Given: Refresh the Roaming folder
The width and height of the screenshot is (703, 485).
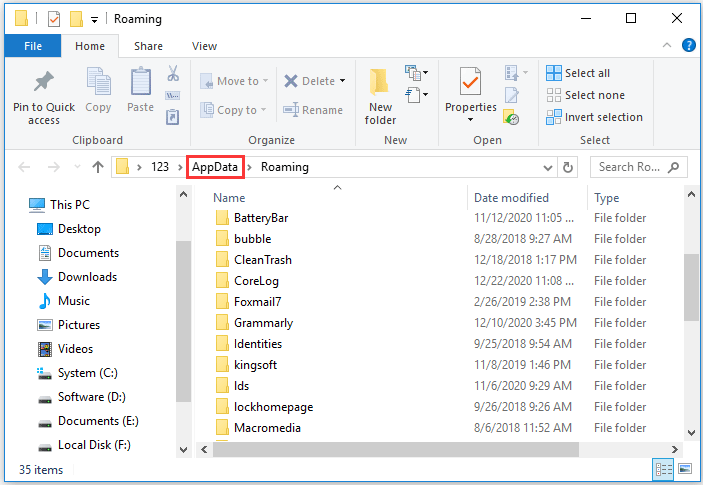Looking at the screenshot, I should click(568, 167).
